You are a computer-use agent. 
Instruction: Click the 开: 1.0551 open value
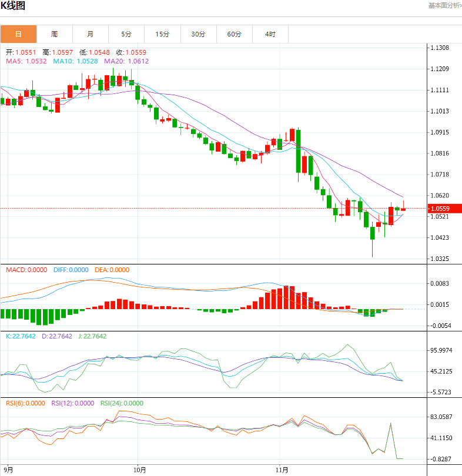(x=21, y=52)
